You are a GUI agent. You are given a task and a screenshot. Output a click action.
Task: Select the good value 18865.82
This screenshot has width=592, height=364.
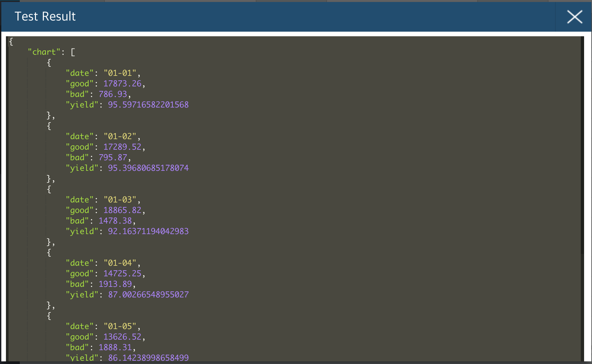pos(122,210)
